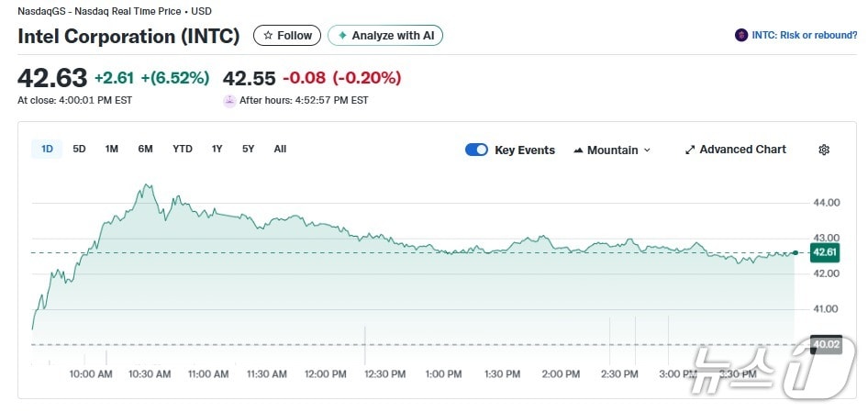This screenshot has width=868, height=412.
Task: Expand the Mountain chart type dropdown
Action: [647, 150]
